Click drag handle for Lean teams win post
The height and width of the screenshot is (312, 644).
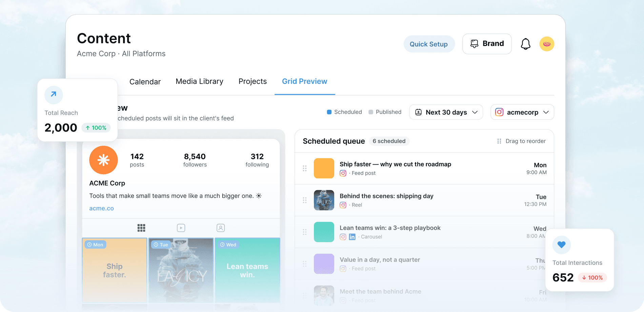(305, 232)
